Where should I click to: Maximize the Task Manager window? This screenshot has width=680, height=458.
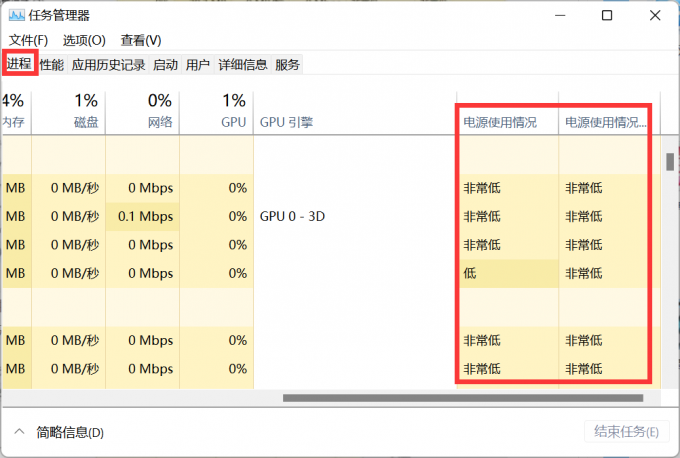[x=607, y=15]
